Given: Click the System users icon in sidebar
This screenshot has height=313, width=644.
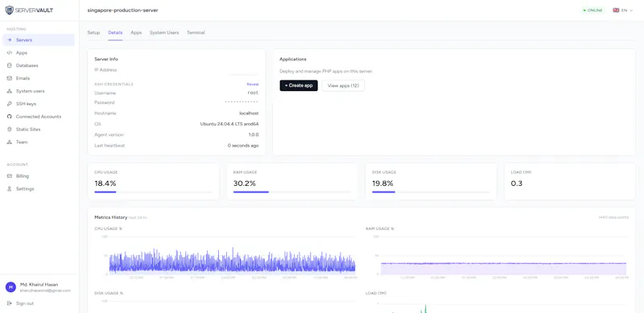Looking at the screenshot, I should [x=10, y=91].
